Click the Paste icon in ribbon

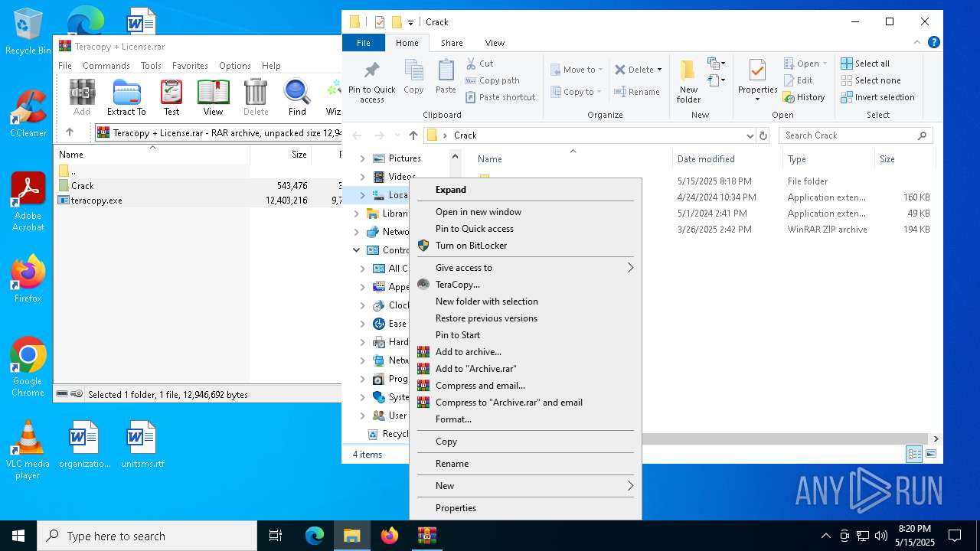[446, 77]
